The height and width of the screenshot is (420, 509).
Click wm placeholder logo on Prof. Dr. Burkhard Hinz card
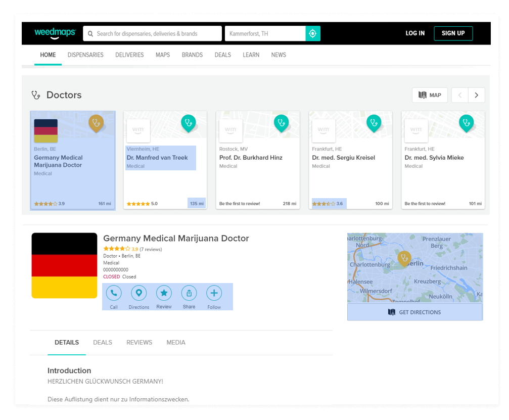point(231,131)
